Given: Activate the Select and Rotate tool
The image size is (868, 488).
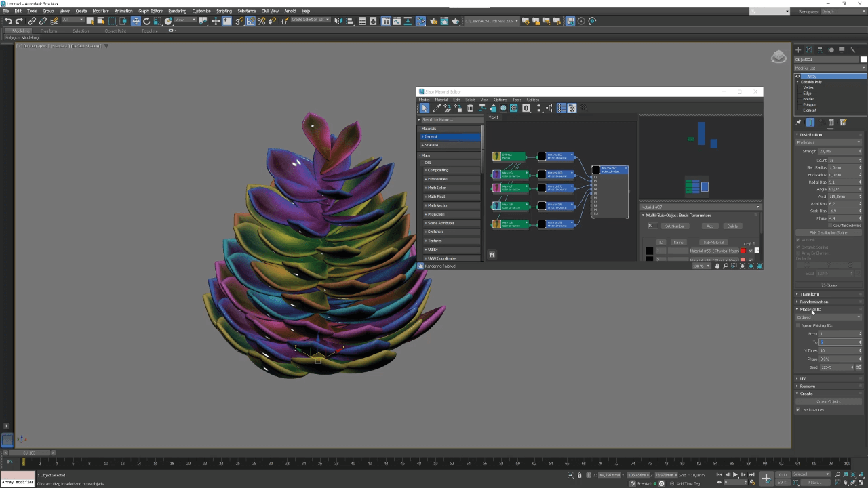Looking at the screenshot, I should pos(146,21).
